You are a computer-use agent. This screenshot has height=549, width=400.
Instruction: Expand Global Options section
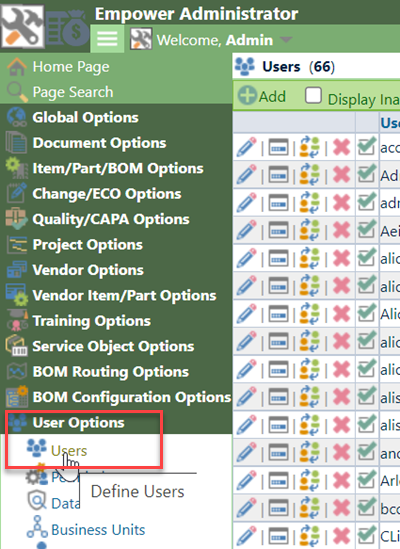tap(85, 118)
